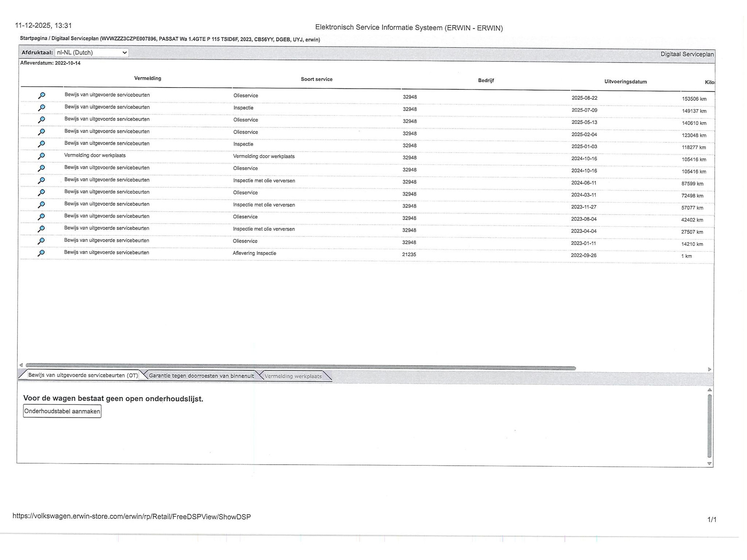Sort by the Uitvoeringsdatum column header
The height and width of the screenshot is (560, 747).
click(625, 82)
